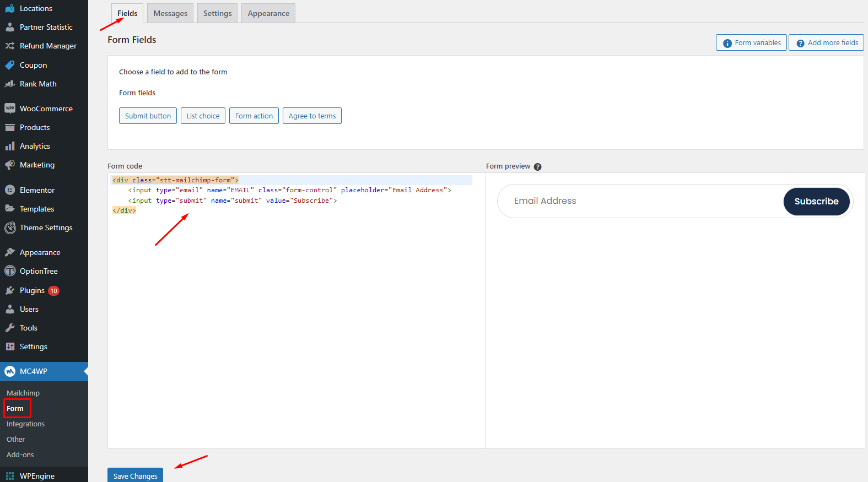
Task: Click the MC4WP Mailchimp icon
Action: point(10,371)
